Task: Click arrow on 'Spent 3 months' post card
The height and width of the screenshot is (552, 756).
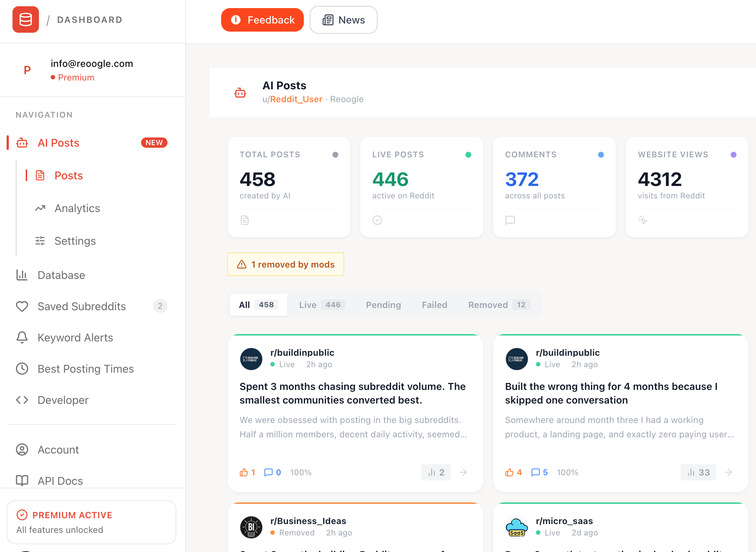Action: (463, 472)
